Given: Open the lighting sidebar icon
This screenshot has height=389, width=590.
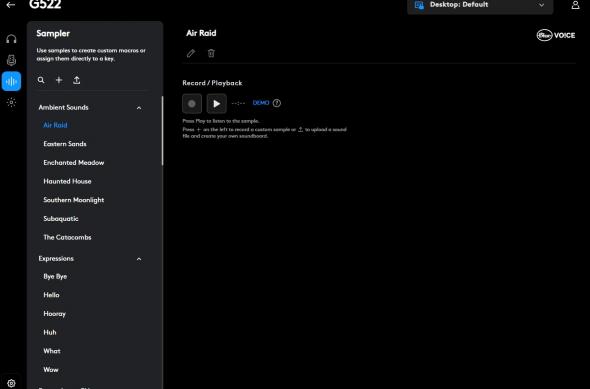Looking at the screenshot, I should [x=11, y=102].
